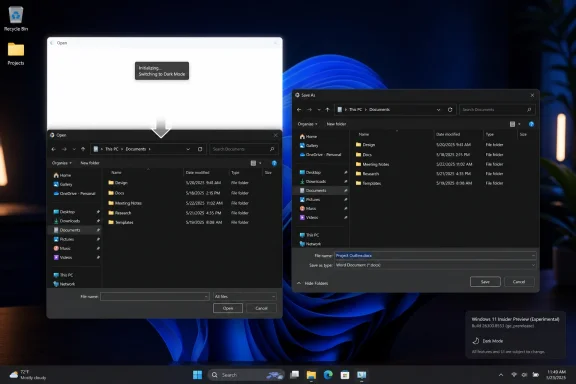This screenshot has height=384, width=576.
Task: Open the All files type filter dropdown
Action: (245, 297)
